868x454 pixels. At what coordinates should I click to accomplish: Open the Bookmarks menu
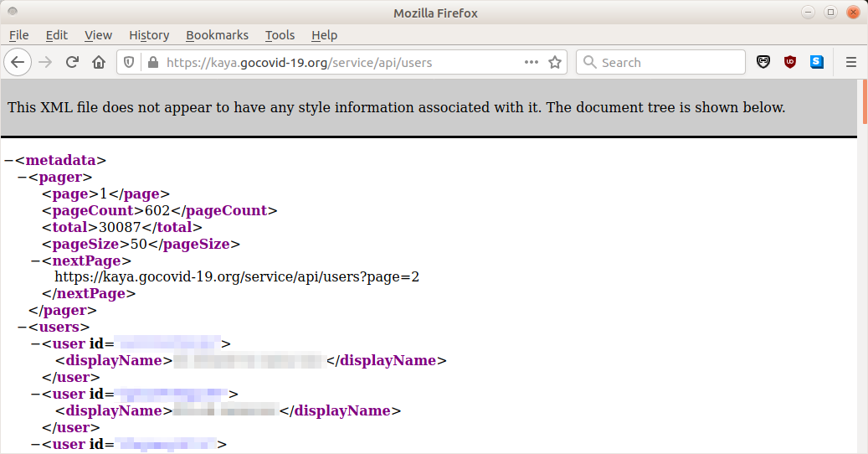click(217, 35)
